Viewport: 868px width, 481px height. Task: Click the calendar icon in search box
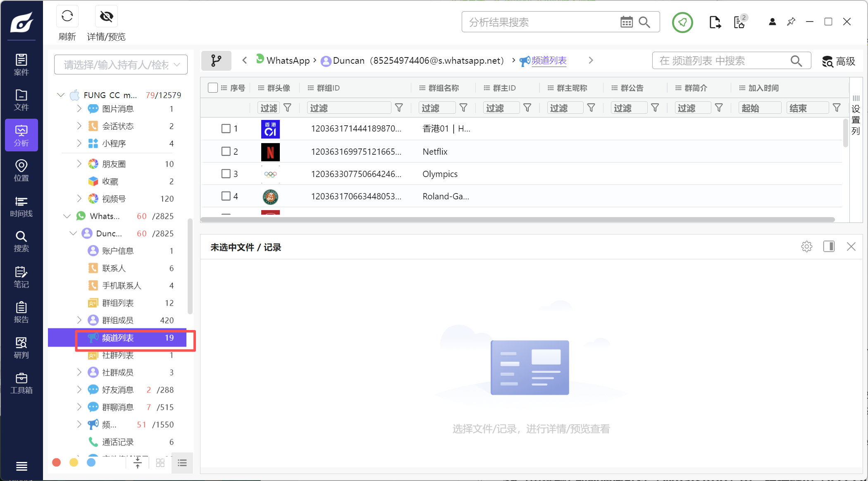[626, 22]
